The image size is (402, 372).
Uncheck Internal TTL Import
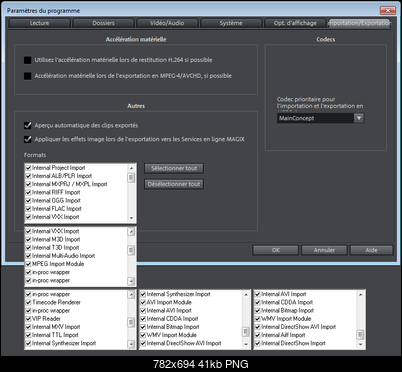click(x=29, y=335)
